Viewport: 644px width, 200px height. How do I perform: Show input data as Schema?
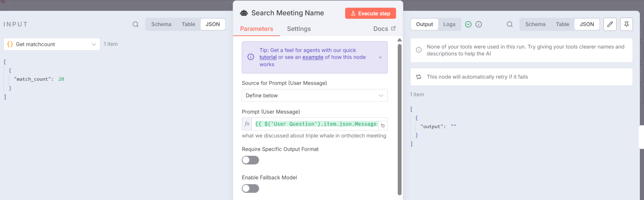161,24
